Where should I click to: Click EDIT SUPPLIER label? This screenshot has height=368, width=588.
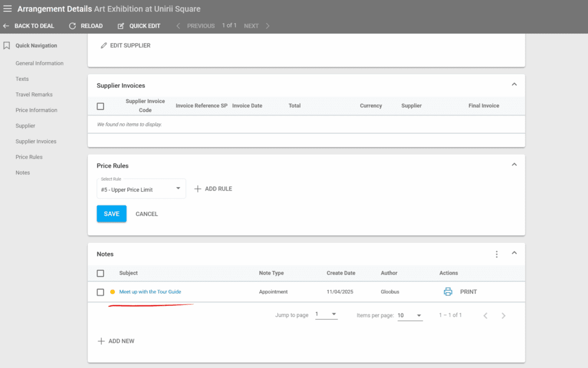[130, 45]
